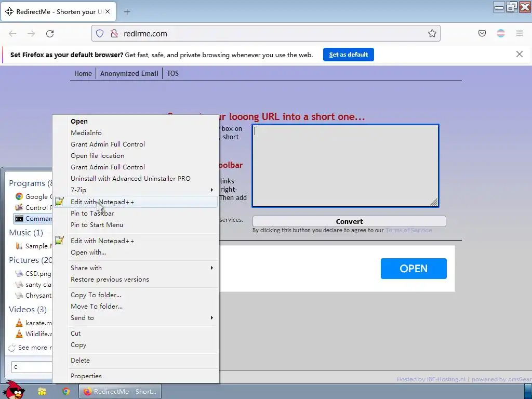Click the Google Chrome icon in Programs results

19,196
